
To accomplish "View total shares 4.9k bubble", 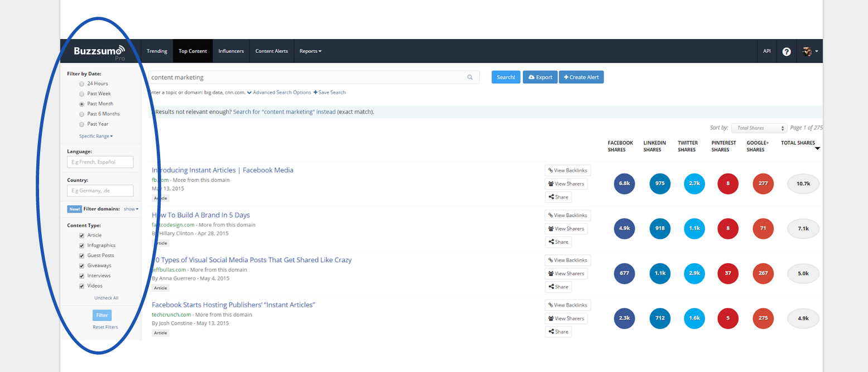I will (803, 318).
